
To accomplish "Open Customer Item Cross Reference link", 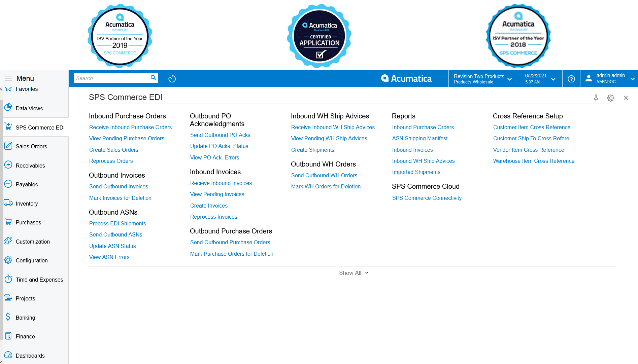I will point(532,127).
